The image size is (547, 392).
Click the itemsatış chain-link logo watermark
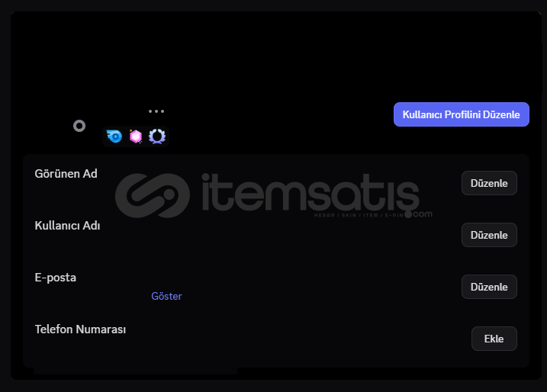pos(153,195)
